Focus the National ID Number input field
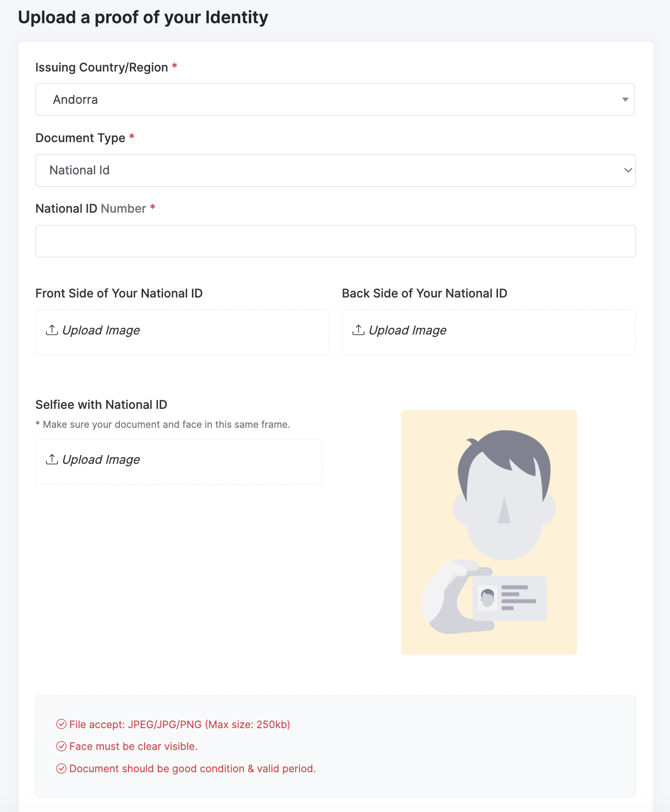This screenshot has height=812, width=670. pos(335,241)
